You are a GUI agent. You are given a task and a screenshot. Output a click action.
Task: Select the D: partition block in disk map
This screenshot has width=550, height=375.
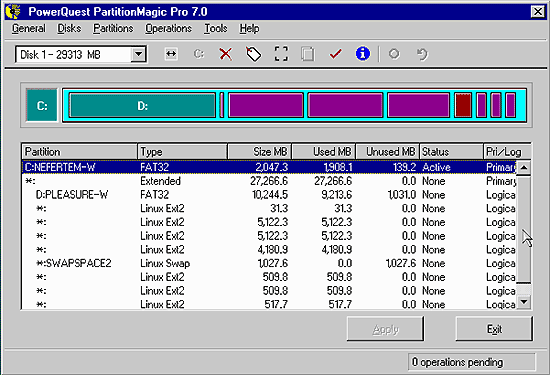[142, 105]
